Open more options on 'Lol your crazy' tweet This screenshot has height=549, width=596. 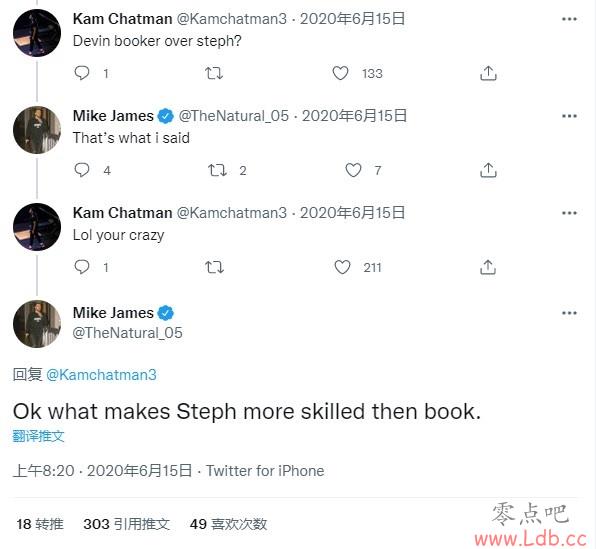click(569, 213)
